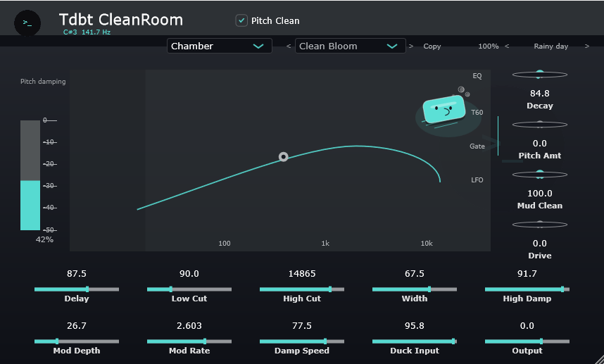The image size is (604, 364).
Task: Click the Delay value 87.5
Action: pyautogui.click(x=77, y=274)
